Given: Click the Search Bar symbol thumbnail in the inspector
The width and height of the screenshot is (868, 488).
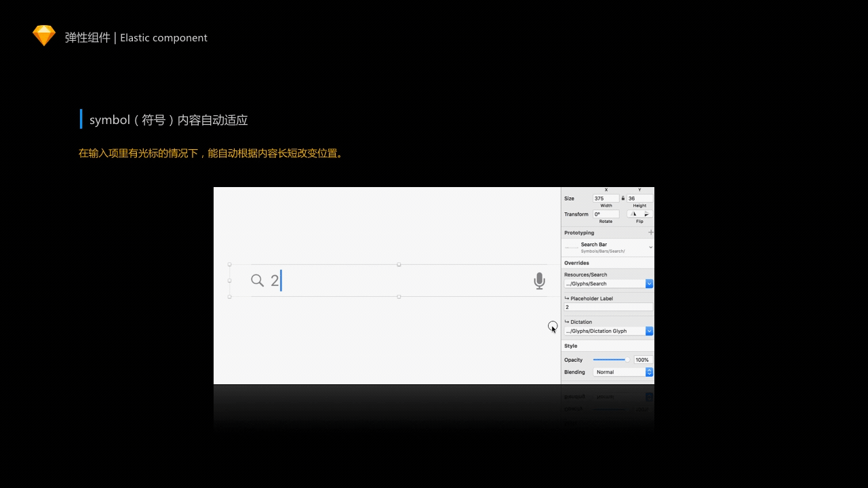Looking at the screenshot, I should tap(572, 247).
